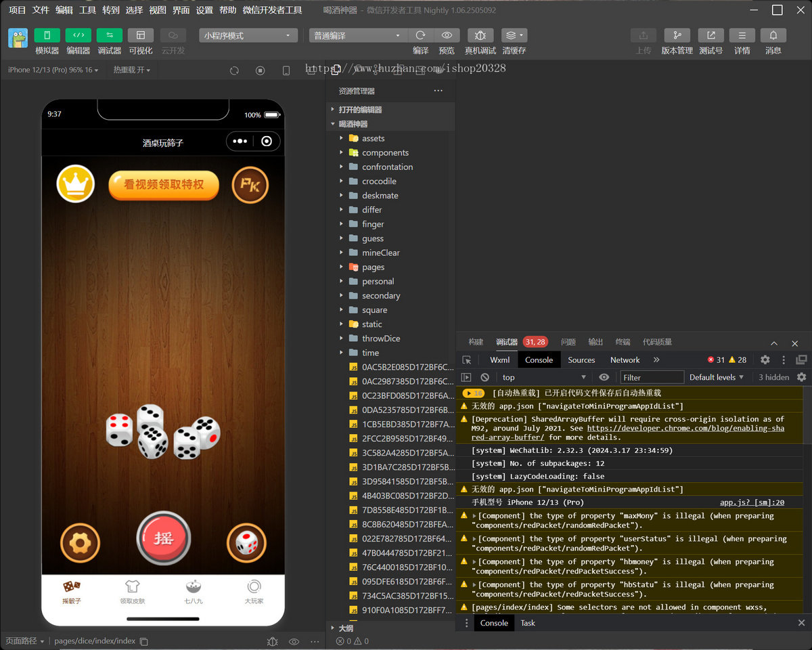Open the 文件 menu
The width and height of the screenshot is (812, 650).
pyautogui.click(x=41, y=10)
